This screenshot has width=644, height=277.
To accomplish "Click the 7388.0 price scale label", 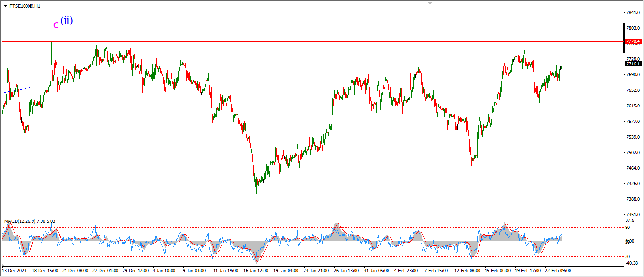I will (x=632, y=199).
